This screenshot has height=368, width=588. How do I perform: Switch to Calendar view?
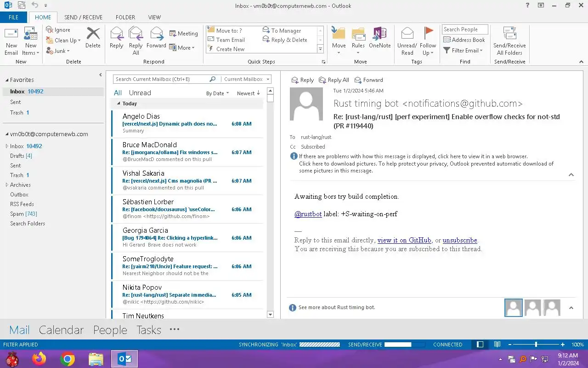[61, 330]
